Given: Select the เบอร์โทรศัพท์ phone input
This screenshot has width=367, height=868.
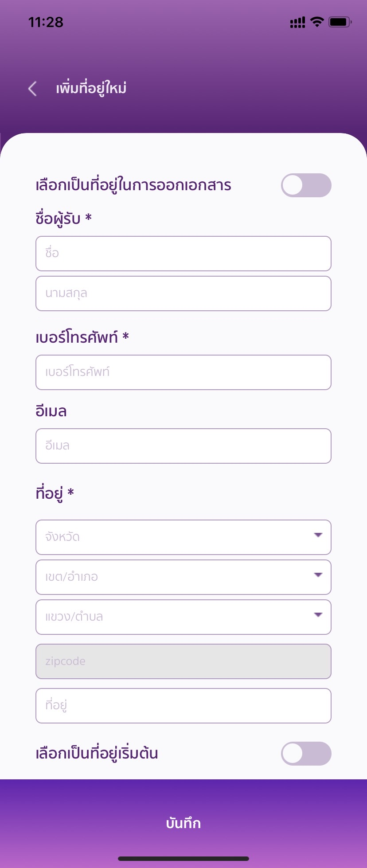Looking at the screenshot, I should [x=183, y=372].
